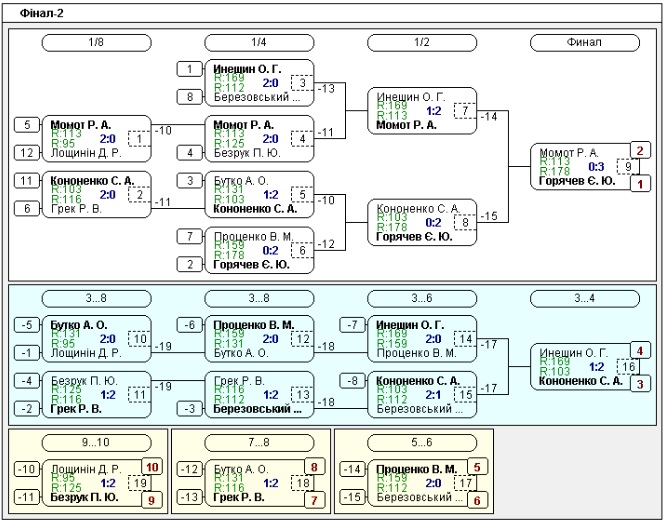Click box -12 beside Бутко in 7...8
Screen dimensions: 664x521
point(190,469)
